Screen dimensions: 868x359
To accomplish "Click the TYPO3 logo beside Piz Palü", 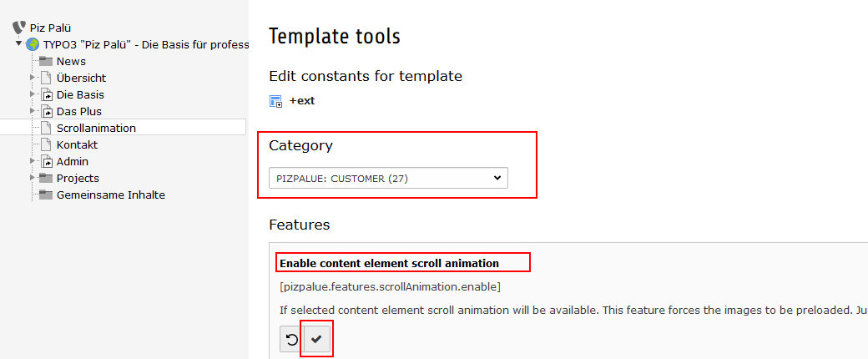I will (x=19, y=28).
